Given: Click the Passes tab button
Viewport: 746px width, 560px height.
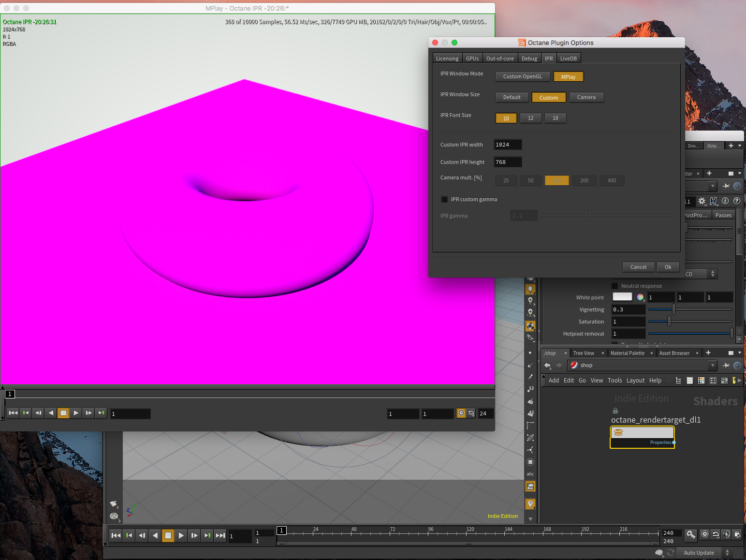Looking at the screenshot, I should click(723, 215).
